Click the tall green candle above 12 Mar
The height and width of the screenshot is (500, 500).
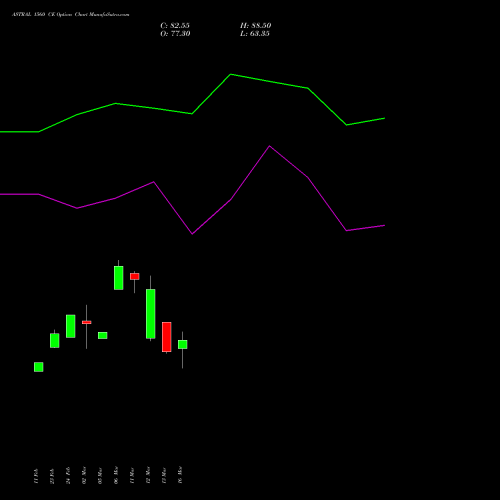pos(151,314)
